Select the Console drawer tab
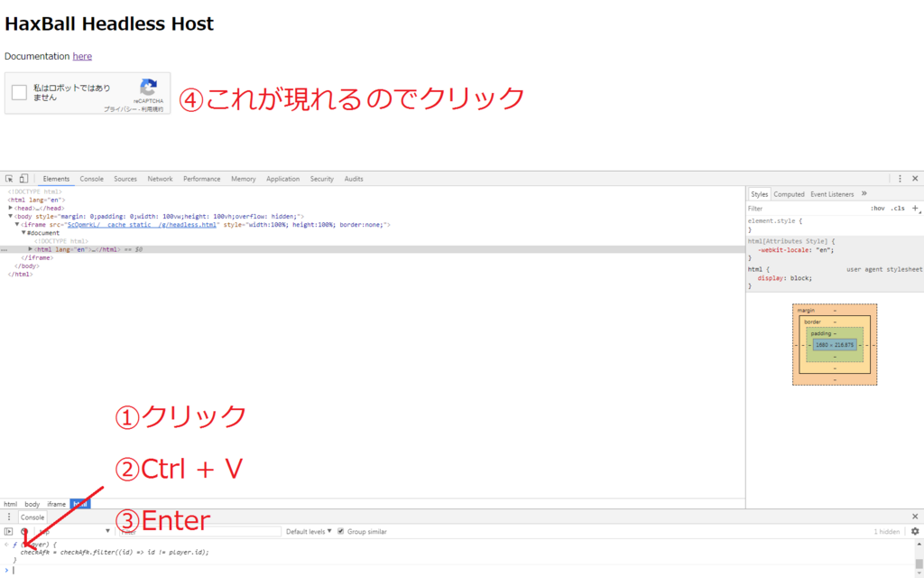The height and width of the screenshot is (578, 924). tap(32, 517)
